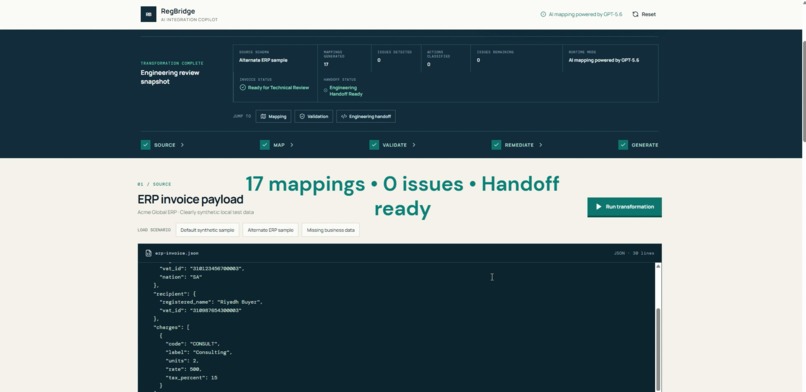
Task: Click the info icon beside AI mapping text
Action: [x=543, y=14]
